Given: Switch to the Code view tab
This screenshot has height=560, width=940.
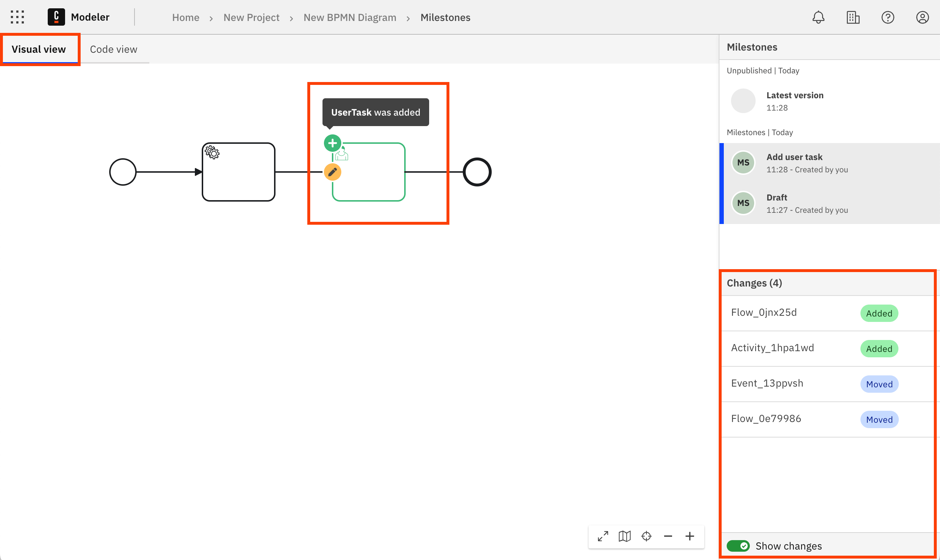Looking at the screenshot, I should (113, 49).
